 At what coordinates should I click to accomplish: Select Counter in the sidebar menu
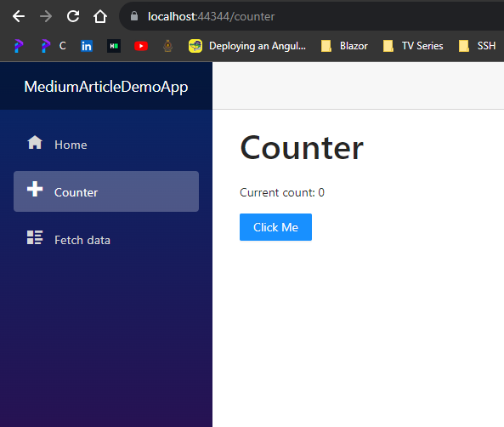(106, 191)
